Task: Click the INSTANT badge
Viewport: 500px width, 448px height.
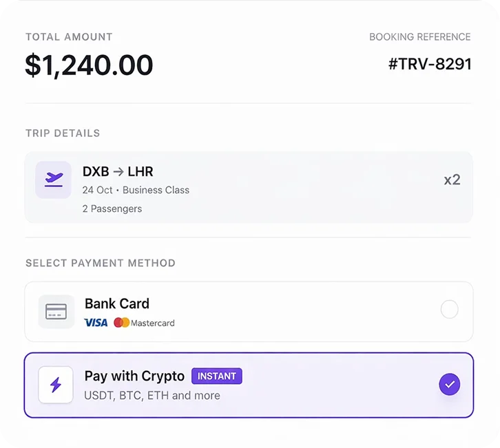Action: (217, 376)
